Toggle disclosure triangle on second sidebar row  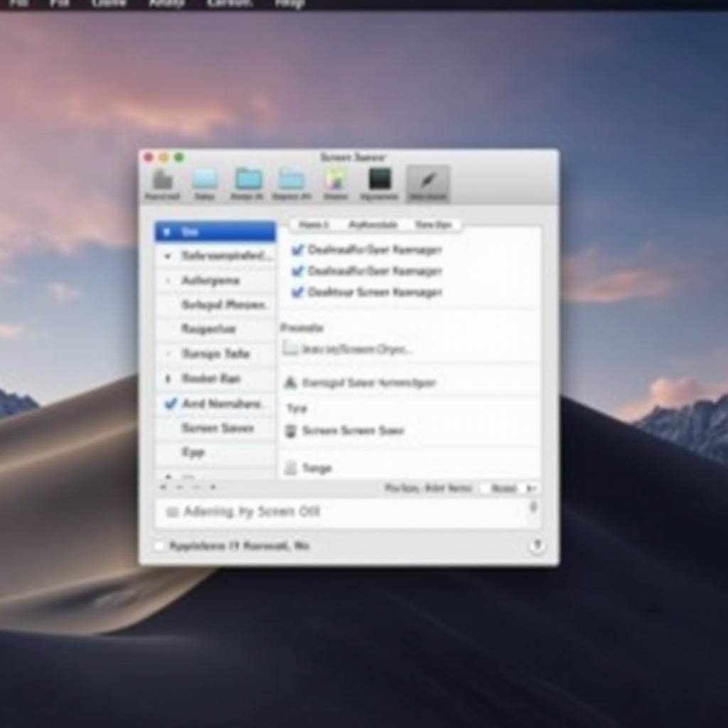168,256
